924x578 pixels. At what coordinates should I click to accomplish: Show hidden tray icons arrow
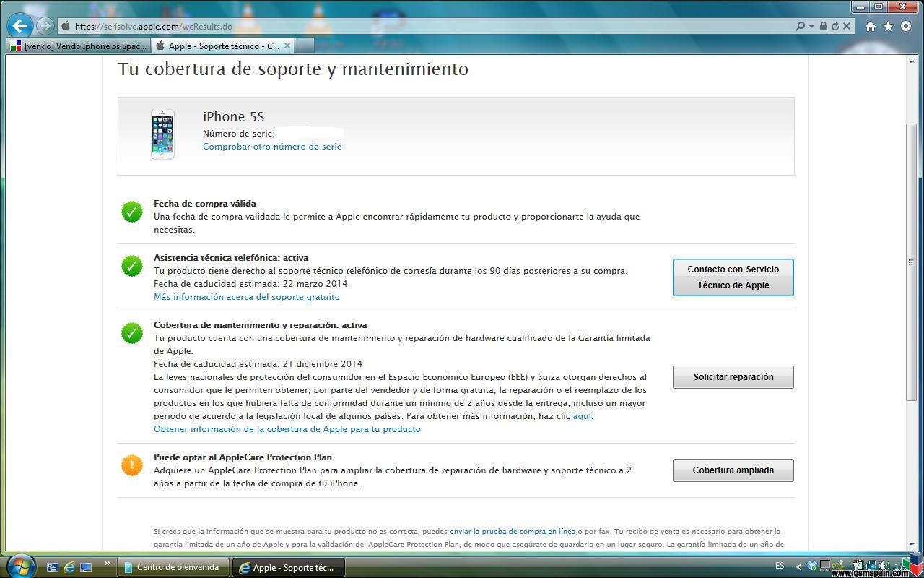click(798, 567)
